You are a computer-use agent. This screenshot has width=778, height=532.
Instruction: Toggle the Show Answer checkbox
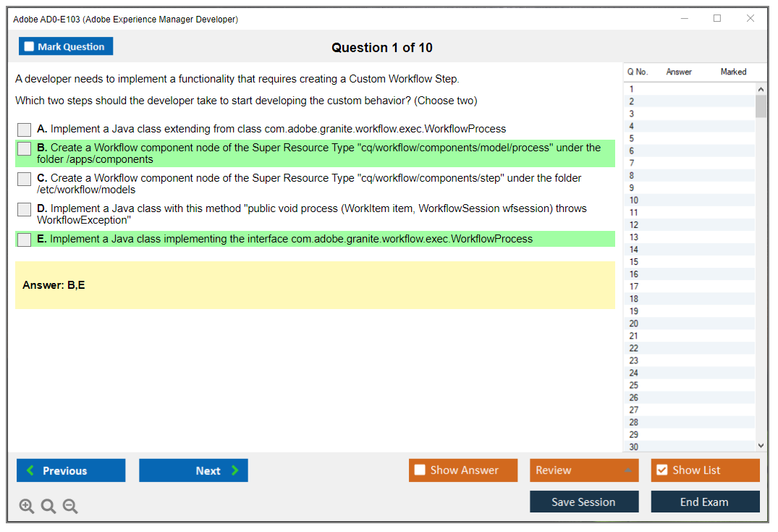(420, 470)
